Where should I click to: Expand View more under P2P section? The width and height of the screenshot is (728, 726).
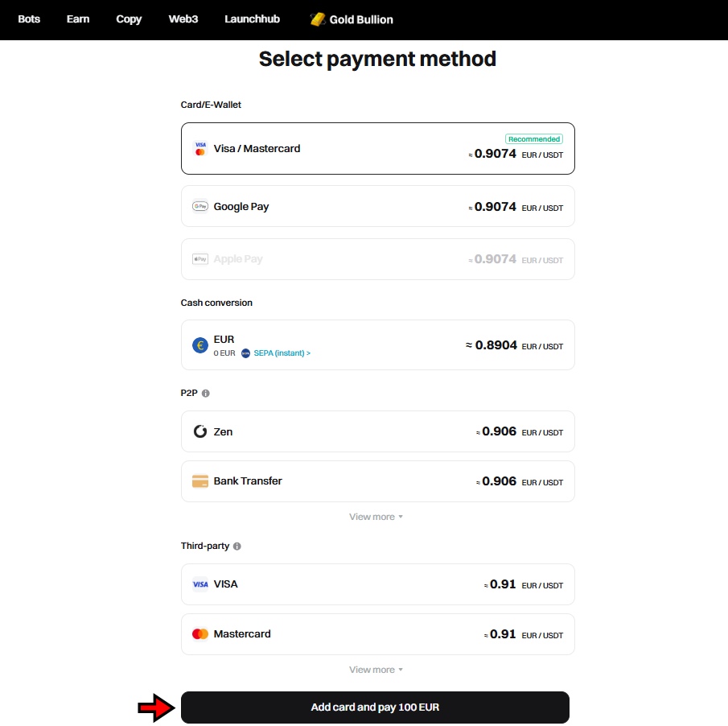click(x=376, y=516)
